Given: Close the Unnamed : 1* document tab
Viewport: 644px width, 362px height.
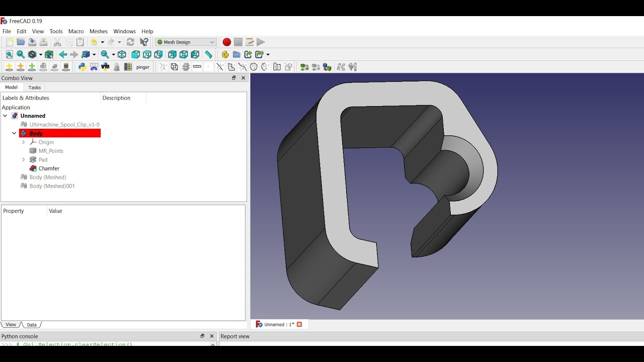Looking at the screenshot, I should (x=299, y=324).
